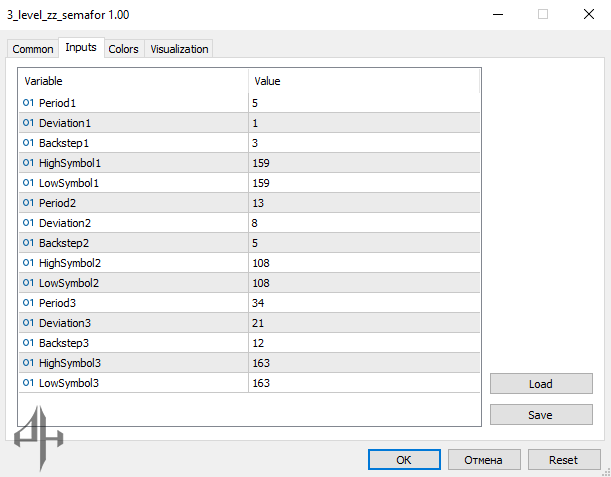Save the current input settings
This screenshot has width=611, height=477.
point(541,415)
